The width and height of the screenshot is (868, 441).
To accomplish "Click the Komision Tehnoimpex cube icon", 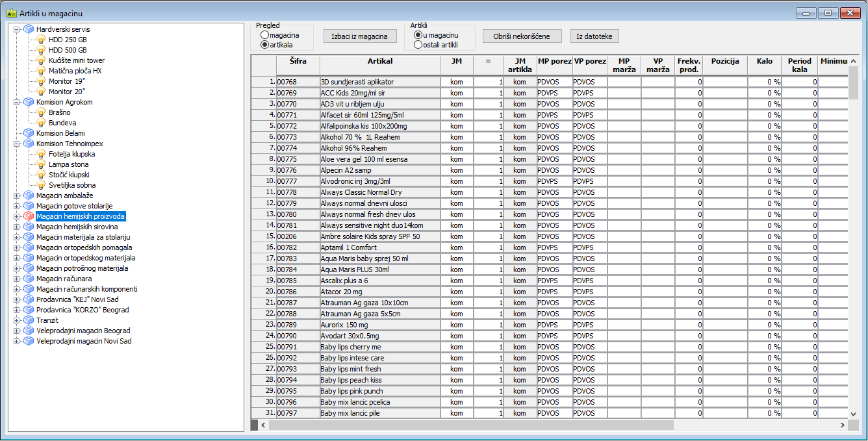I will [x=29, y=144].
